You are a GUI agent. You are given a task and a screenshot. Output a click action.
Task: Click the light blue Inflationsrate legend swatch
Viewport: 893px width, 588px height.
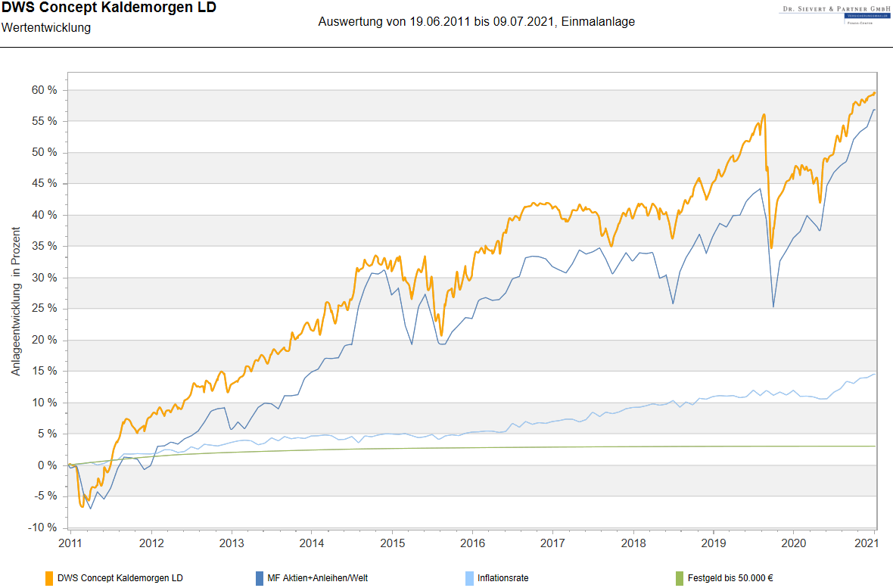click(470, 578)
